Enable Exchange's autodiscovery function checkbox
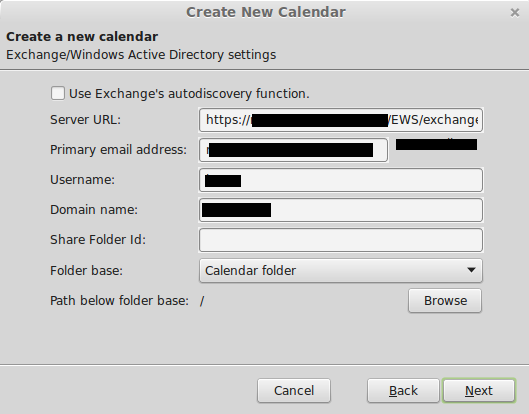This screenshot has height=414, width=529. (58, 93)
